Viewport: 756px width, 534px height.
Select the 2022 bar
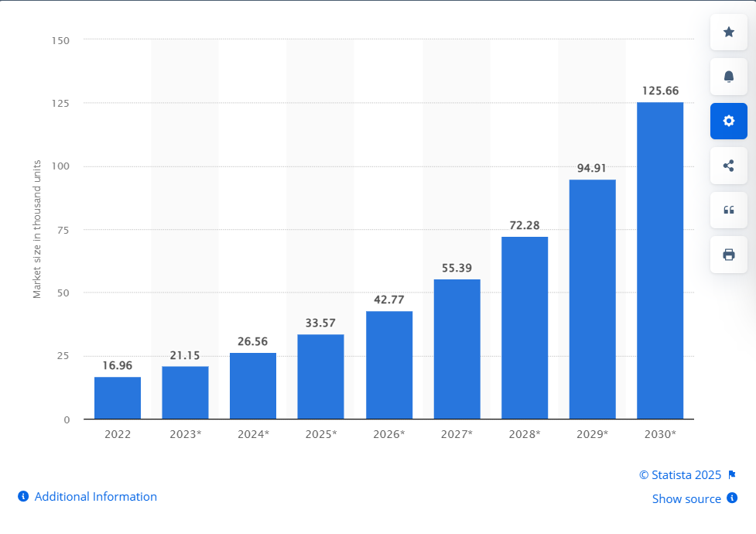coord(118,398)
